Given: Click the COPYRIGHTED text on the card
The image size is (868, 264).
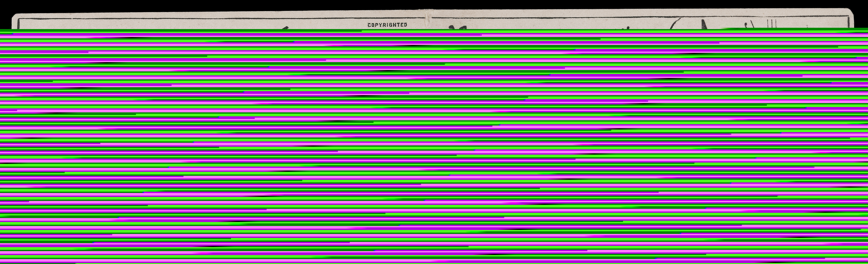Looking at the screenshot, I should pos(387,25).
